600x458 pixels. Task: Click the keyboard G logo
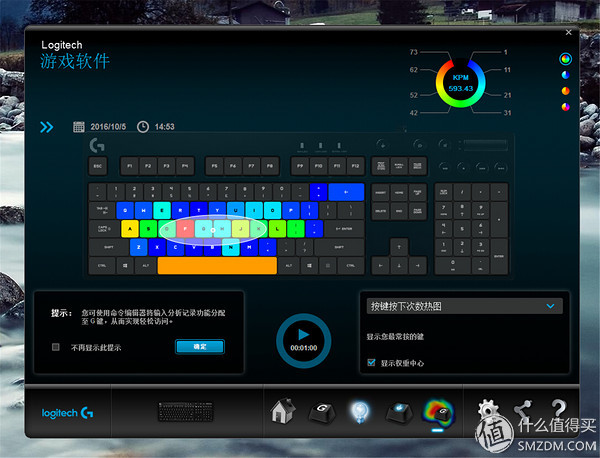tap(97, 145)
